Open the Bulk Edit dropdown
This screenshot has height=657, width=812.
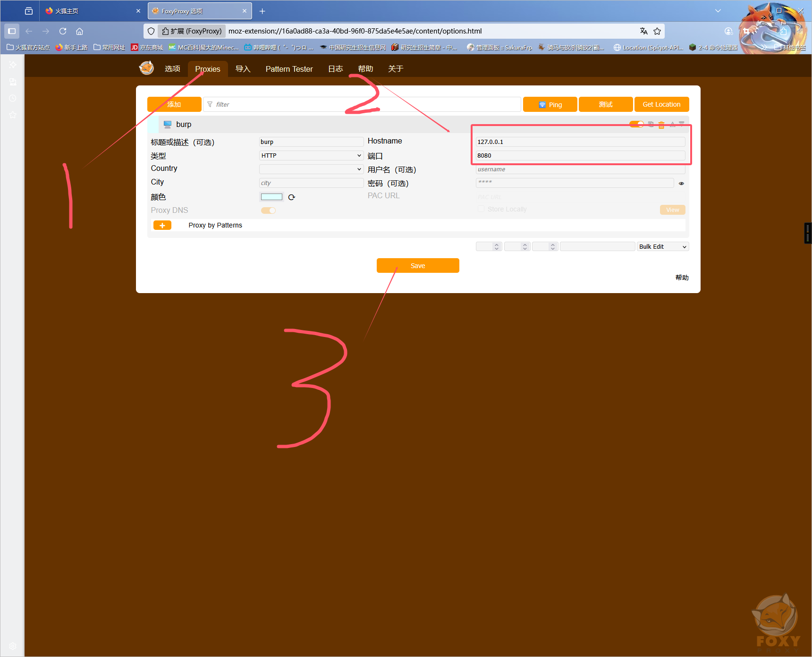point(663,247)
